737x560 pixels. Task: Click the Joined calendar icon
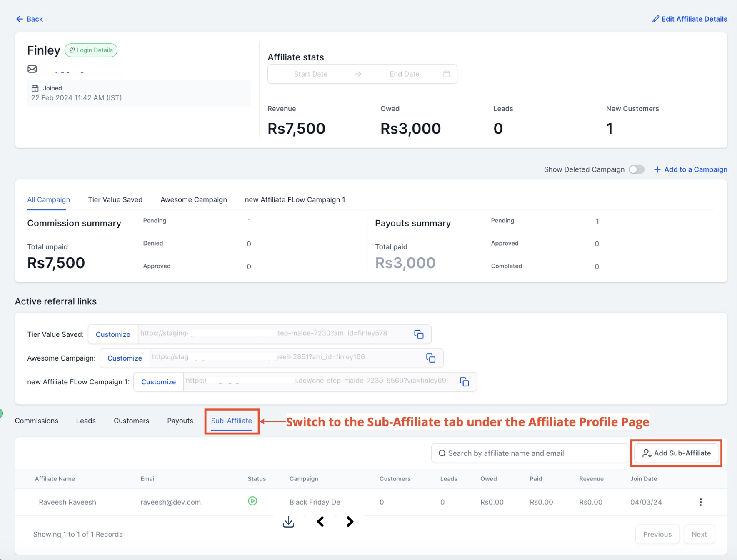[x=35, y=88]
